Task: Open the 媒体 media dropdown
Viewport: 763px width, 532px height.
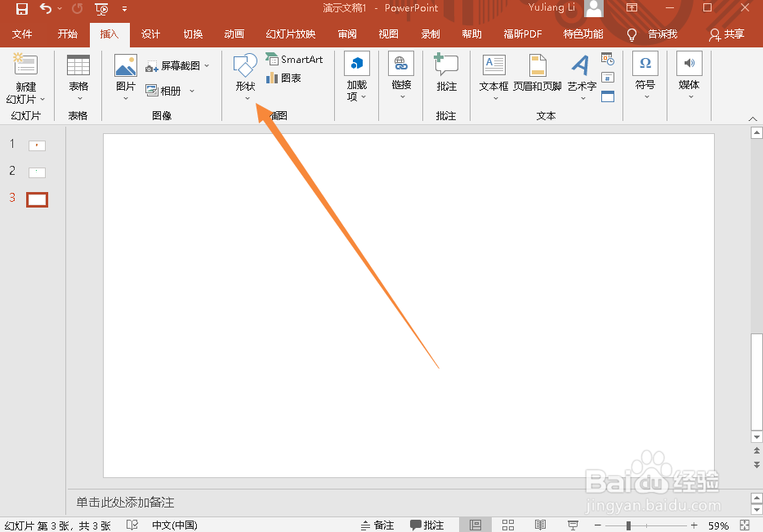Action: (689, 75)
